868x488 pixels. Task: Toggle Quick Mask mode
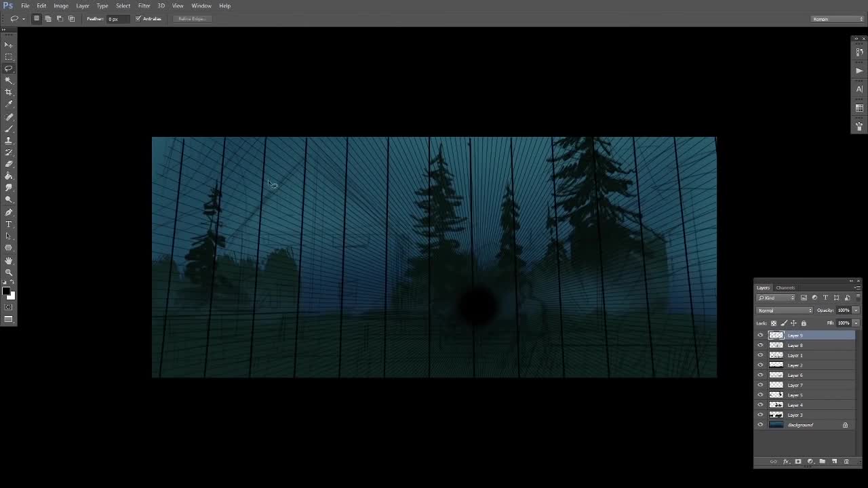9,308
